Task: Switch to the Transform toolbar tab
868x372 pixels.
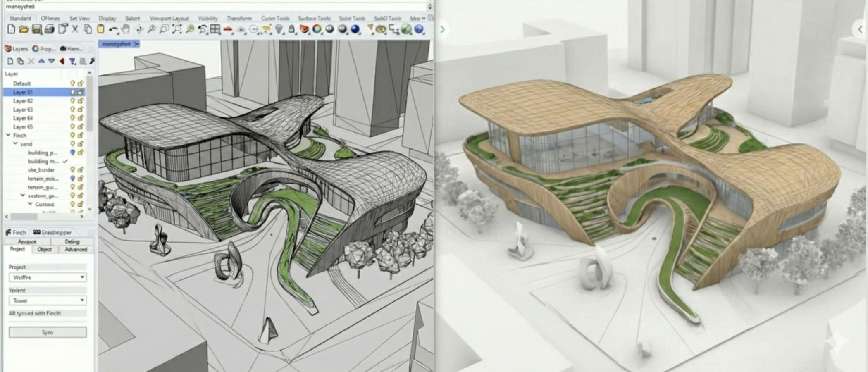Action: (239, 18)
